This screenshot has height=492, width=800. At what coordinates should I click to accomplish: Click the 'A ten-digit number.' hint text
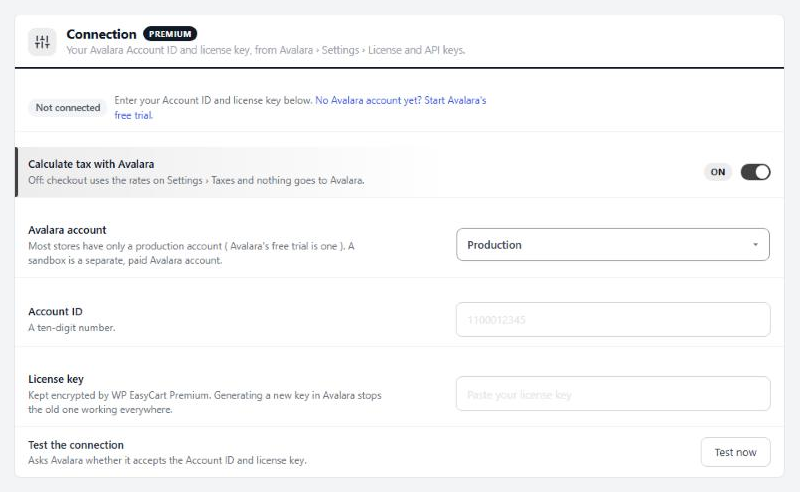(x=71, y=328)
